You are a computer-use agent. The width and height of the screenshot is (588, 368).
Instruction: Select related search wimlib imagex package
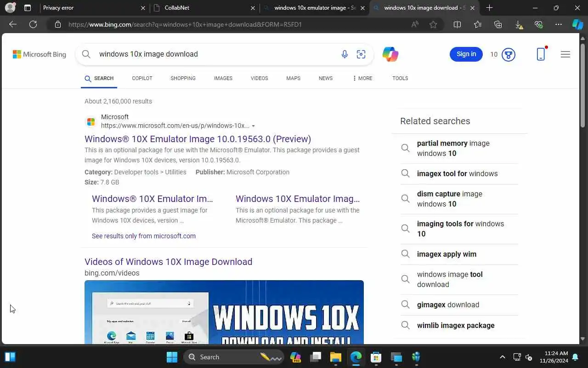click(x=459, y=325)
